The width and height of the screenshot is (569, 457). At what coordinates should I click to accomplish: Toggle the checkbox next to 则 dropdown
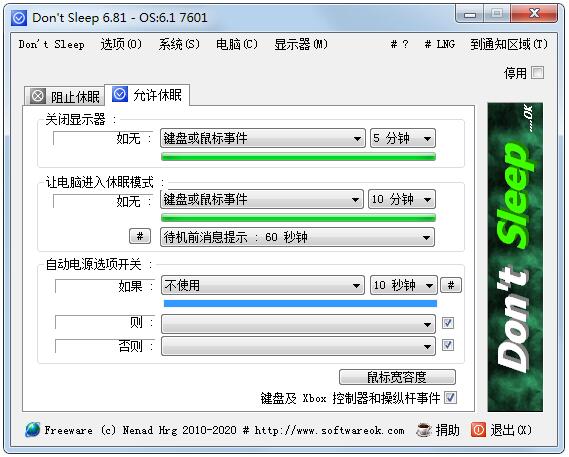click(448, 323)
